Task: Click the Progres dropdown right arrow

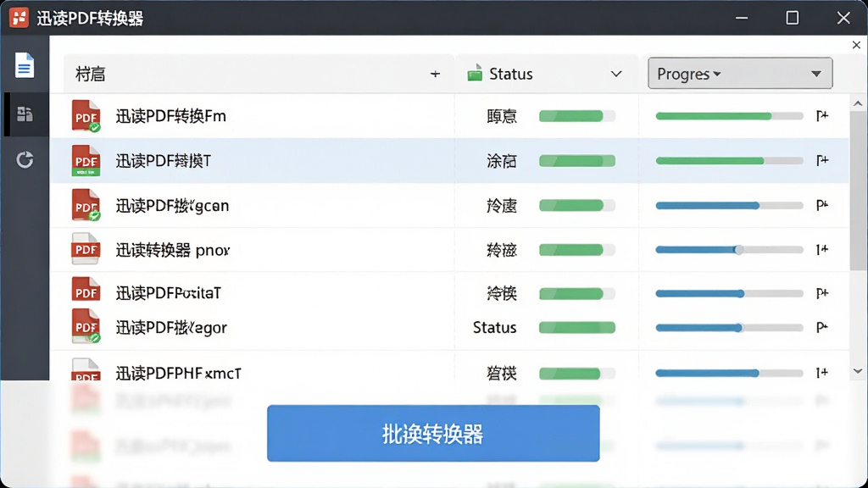Action: click(x=816, y=74)
